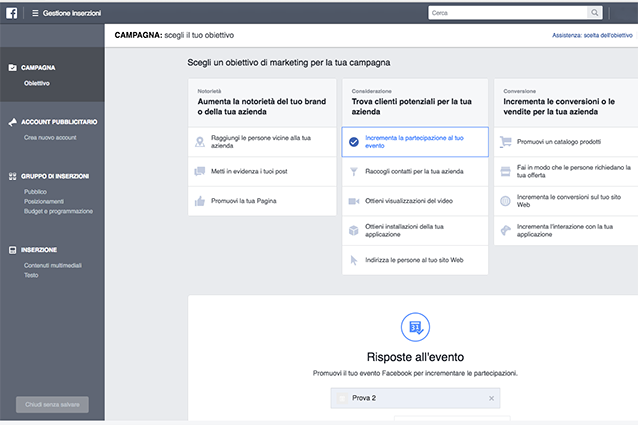Select Promuovi un catalogo prodotti objective
The width and height of the screenshot is (638, 425).
pos(566,142)
